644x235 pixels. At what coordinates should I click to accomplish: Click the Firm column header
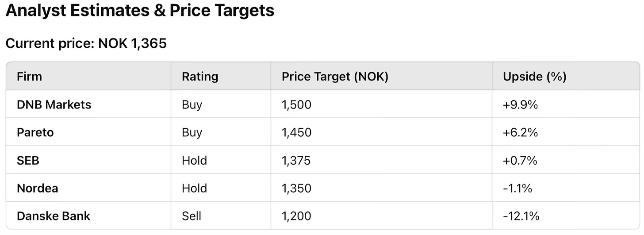tap(29, 77)
